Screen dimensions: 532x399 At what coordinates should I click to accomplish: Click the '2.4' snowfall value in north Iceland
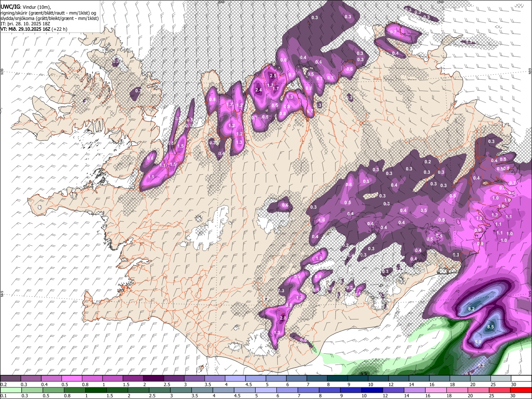click(x=258, y=90)
